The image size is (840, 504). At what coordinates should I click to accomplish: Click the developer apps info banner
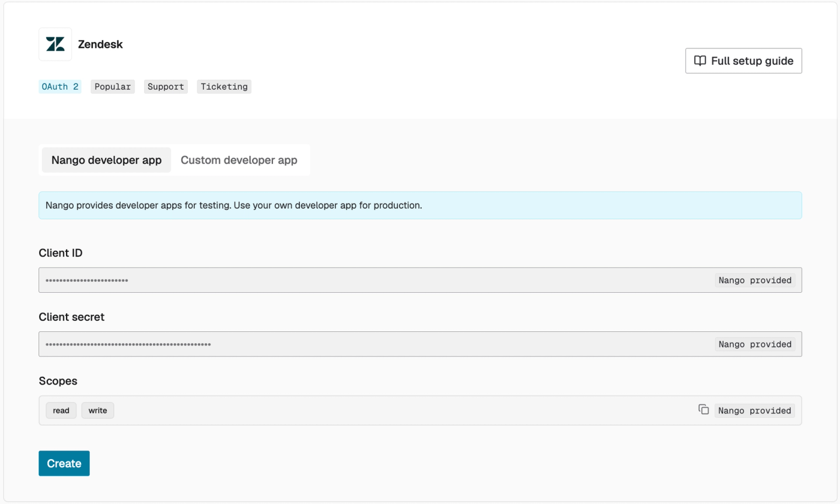(x=420, y=205)
